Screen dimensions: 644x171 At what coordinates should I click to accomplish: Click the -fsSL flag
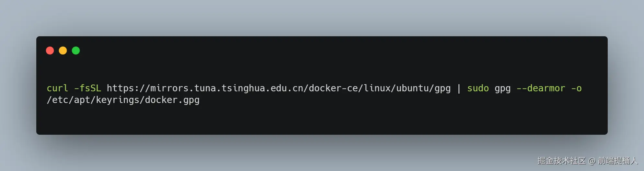87,88
